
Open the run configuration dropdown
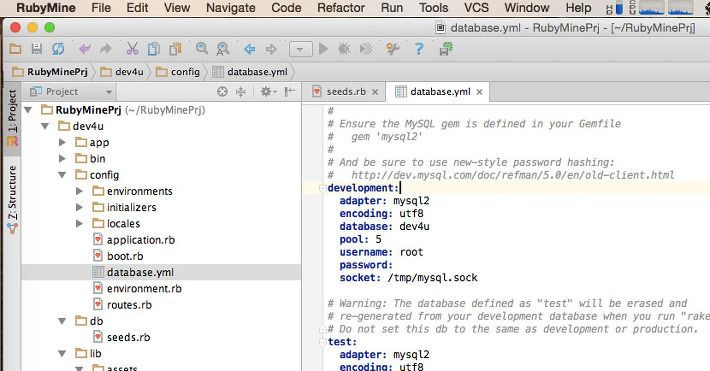point(301,49)
